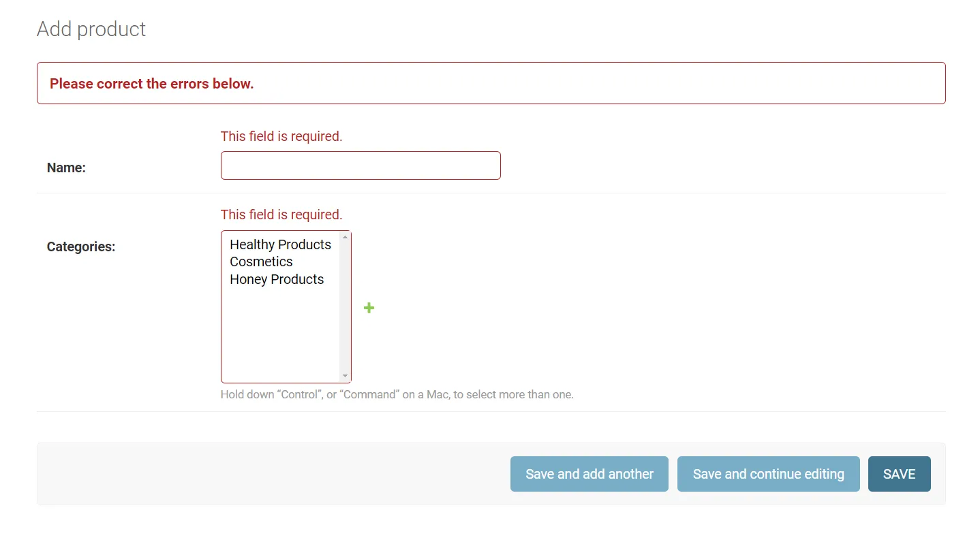
Task: Choose the Cosmetics category option
Action: [261, 261]
